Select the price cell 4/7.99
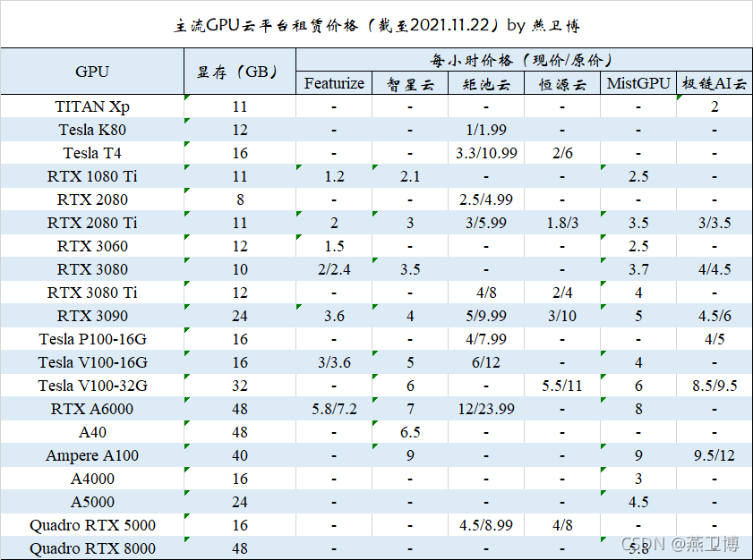 [x=486, y=339]
